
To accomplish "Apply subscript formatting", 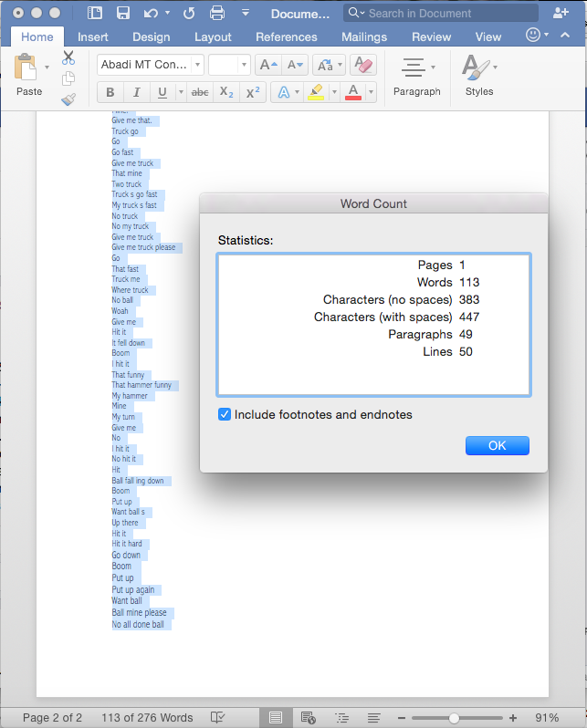I will (x=226, y=92).
